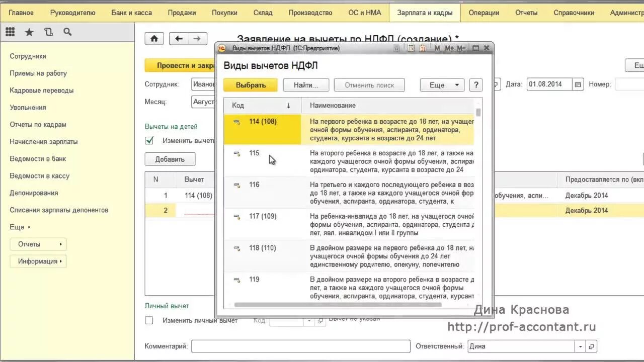The width and height of the screenshot is (644, 362).
Task: Open Ведомости в банк in sidebar
Action: [x=38, y=159]
